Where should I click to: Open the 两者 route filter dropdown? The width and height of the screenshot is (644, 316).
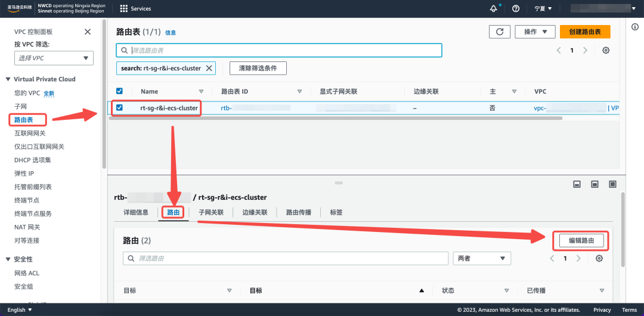pyautogui.click(x=482, y=259)
